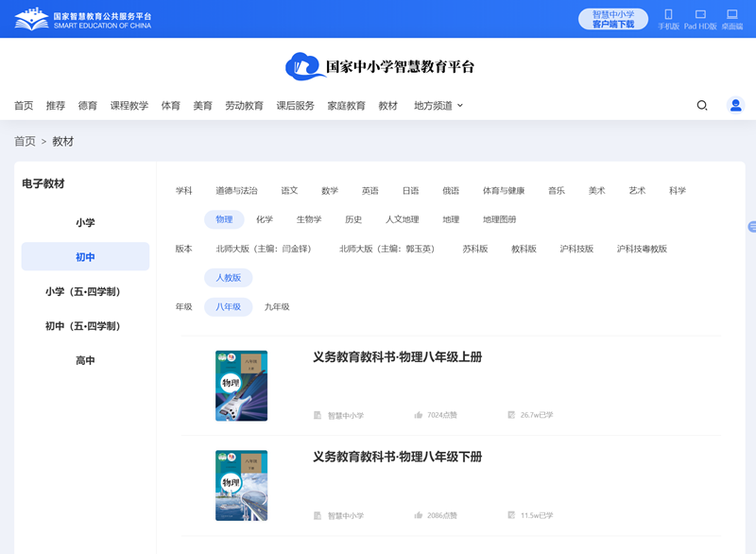
Task: Filter subject by 科学
Action: [x=678, y=191]
